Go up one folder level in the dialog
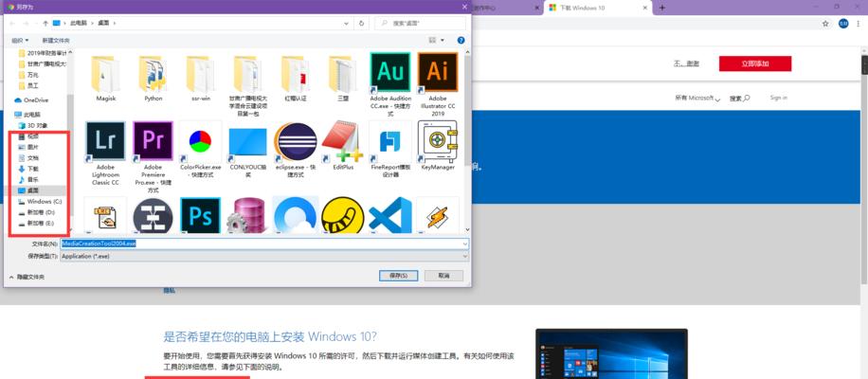The height and width of the screenshot is (379, 868). 45,24
